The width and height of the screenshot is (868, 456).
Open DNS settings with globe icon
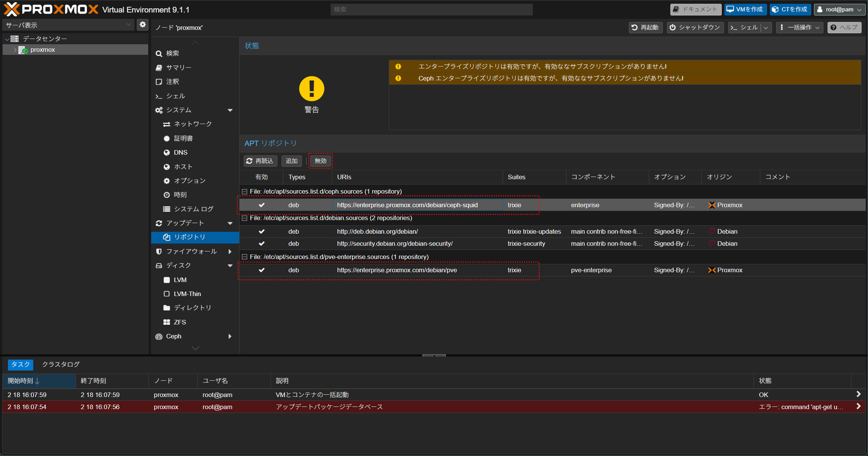click(x=180, y=152)
